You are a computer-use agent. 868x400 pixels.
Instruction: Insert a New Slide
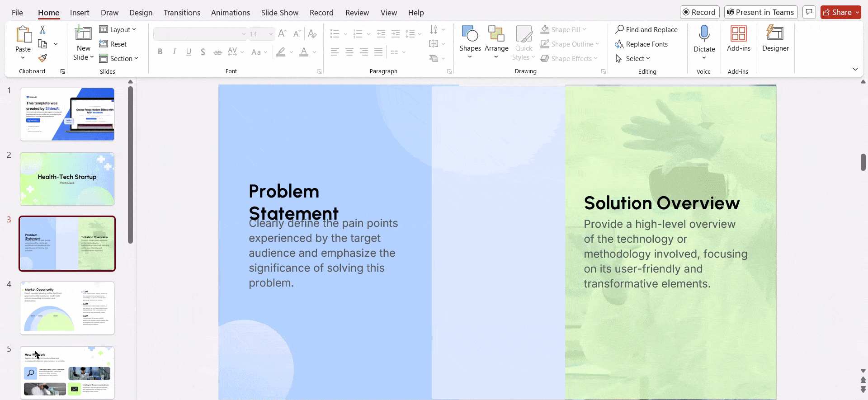(83, 34)
